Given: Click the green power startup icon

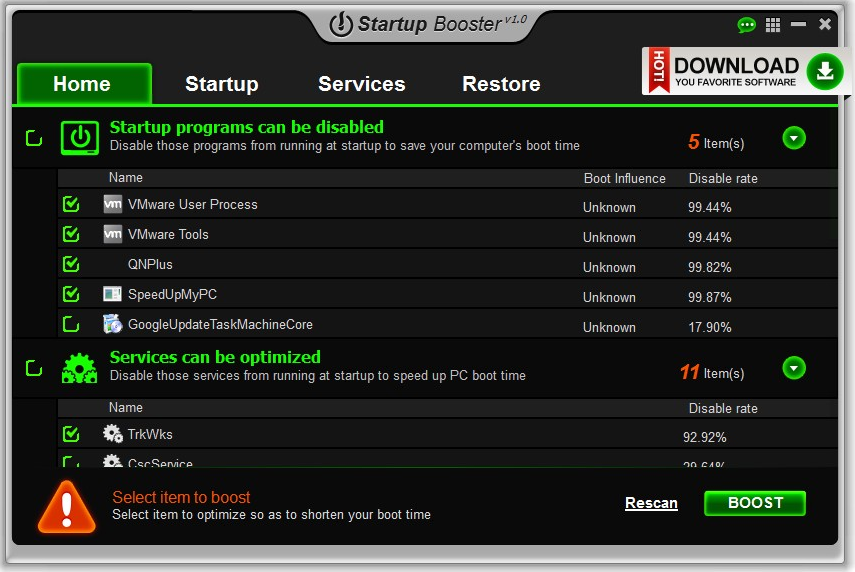Looking at the screenshot, I should coord(80,138).
